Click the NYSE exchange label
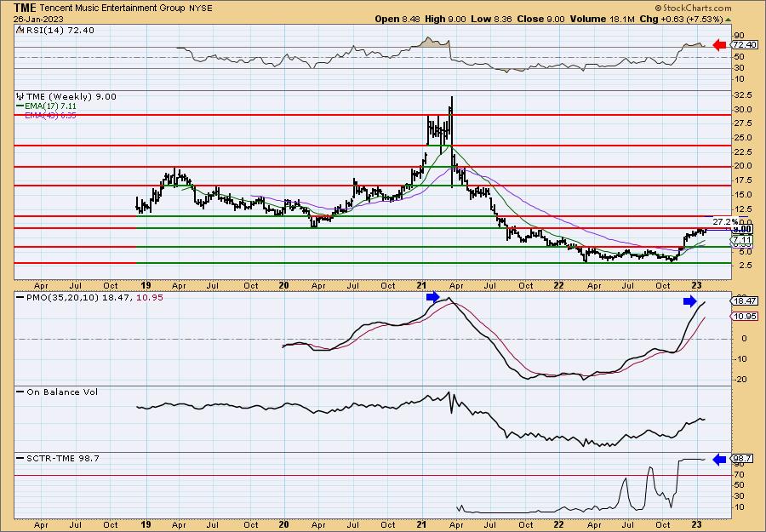 (x=200, y=8)
